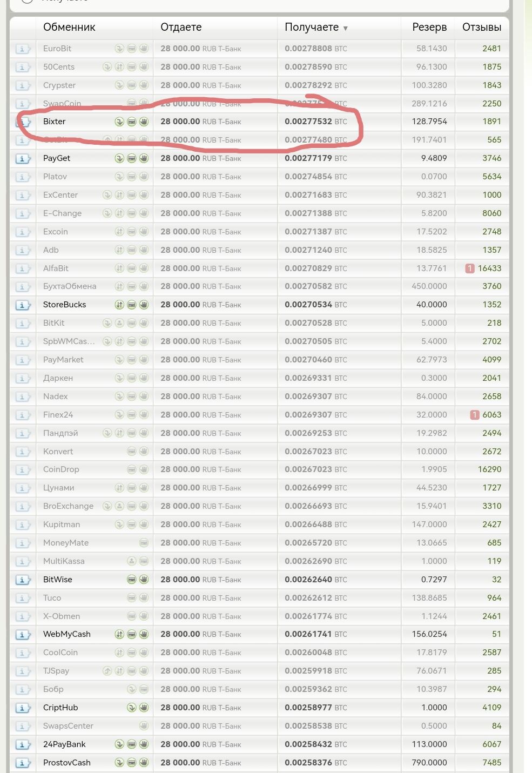
Task: Open the info icon for MoneyMate
Action: (22, 543)
